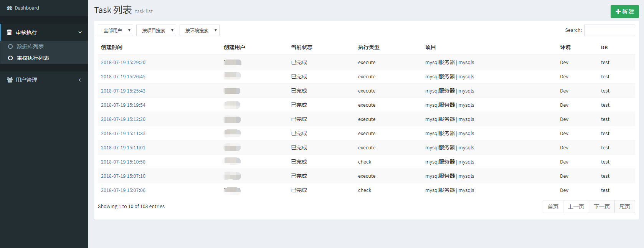
Task: Open task created at 2018-07-19 15:29:20
Action: (123, 63)
